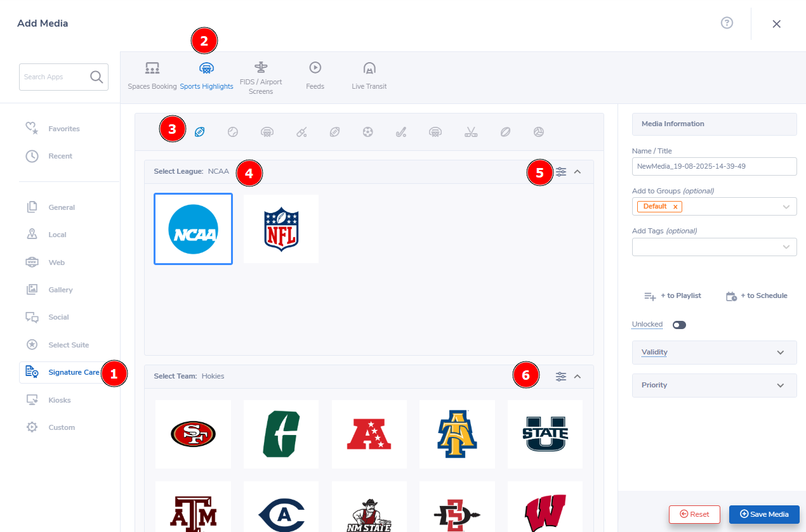The width and height of the screenshot is (806, 532).
Task: Add media to Playlist
Action: pos(672,296)
